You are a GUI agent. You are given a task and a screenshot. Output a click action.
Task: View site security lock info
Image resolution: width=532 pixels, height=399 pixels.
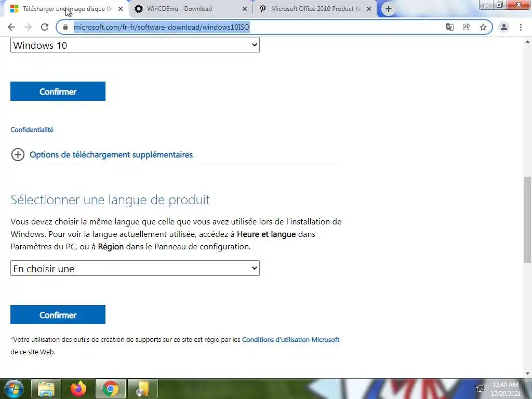[x=65, y=27]
